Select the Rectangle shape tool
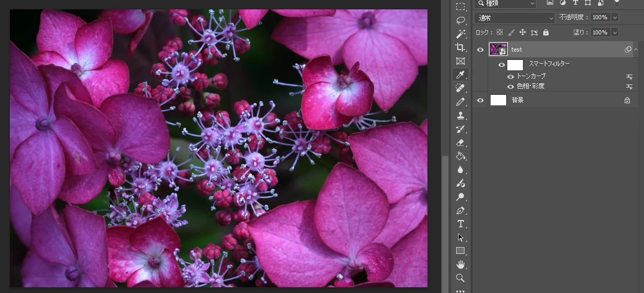The height and width of the screenshot is (293, 644). 460,251
